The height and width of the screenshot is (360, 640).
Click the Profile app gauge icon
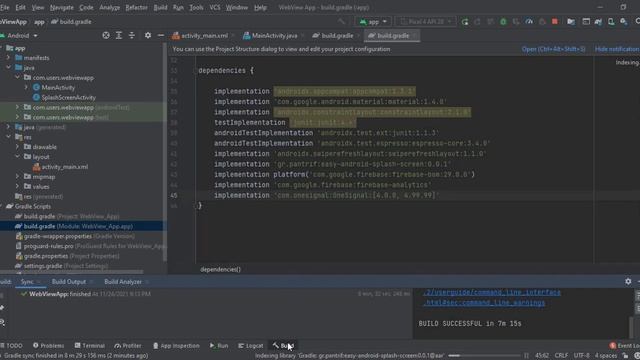[x=529, y=22]
